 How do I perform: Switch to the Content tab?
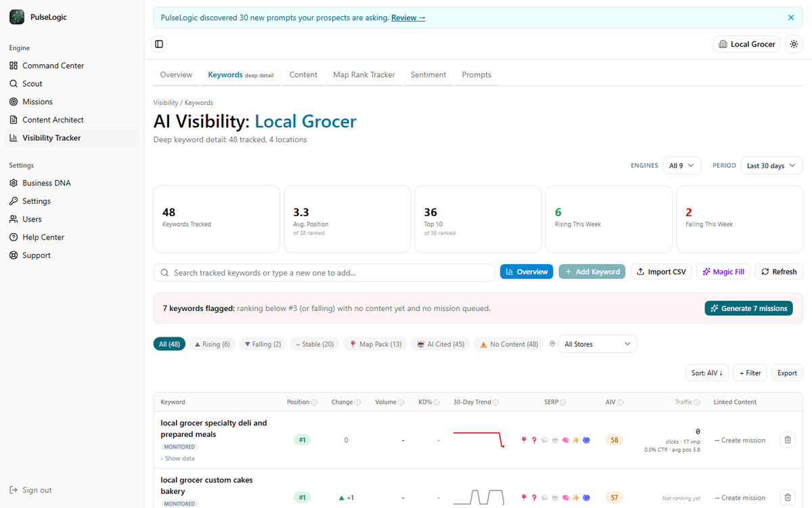coord(303,75)
